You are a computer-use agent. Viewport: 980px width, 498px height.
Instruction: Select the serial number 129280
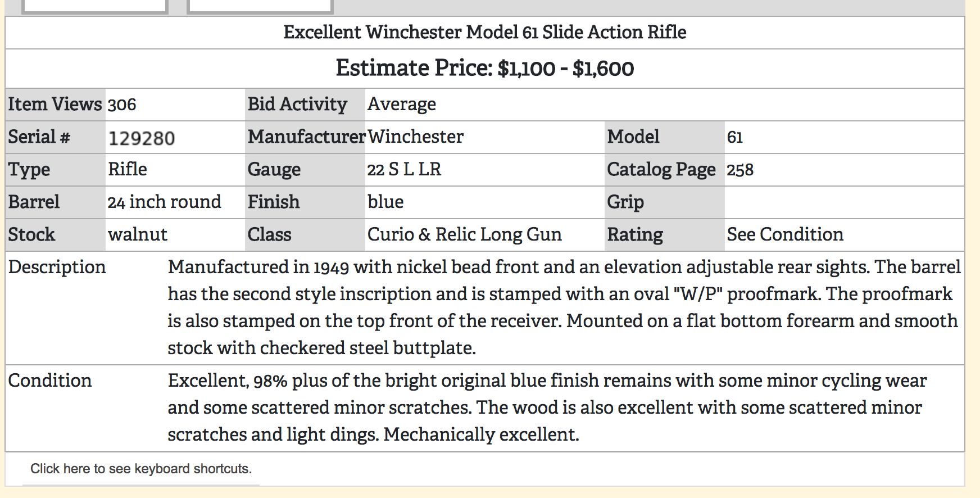click(x=142, y=138)
